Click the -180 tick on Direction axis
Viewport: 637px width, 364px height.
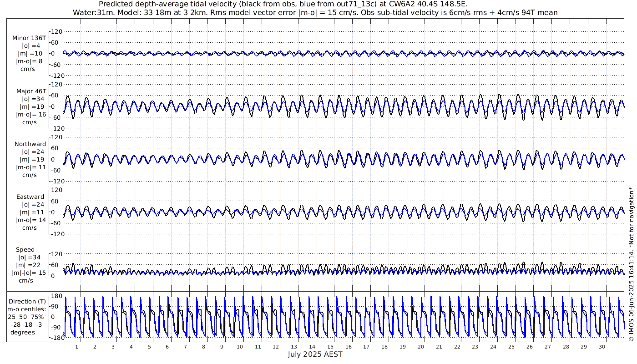coord(55,337)
